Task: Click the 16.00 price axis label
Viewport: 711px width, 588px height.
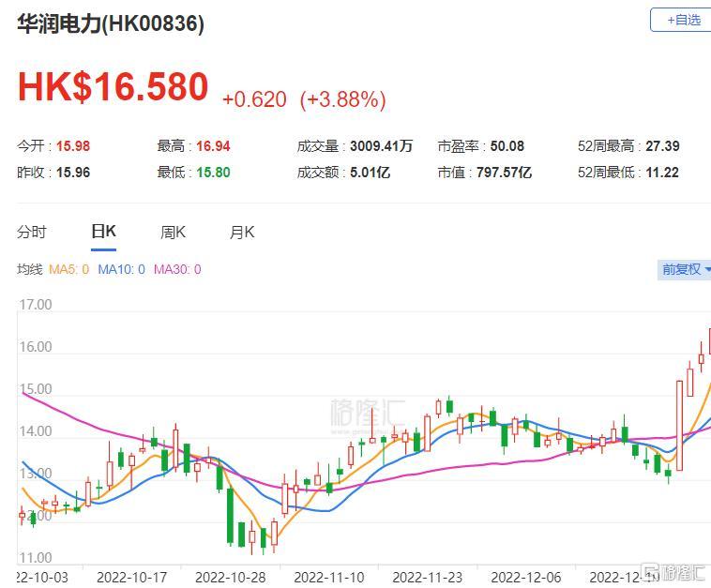Action: (x=36, y=347)
